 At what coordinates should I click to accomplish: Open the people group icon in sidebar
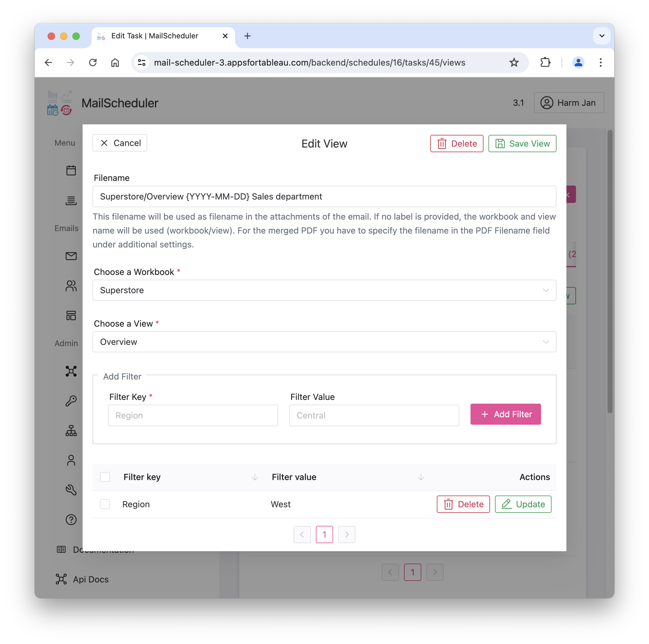[71, 286]
